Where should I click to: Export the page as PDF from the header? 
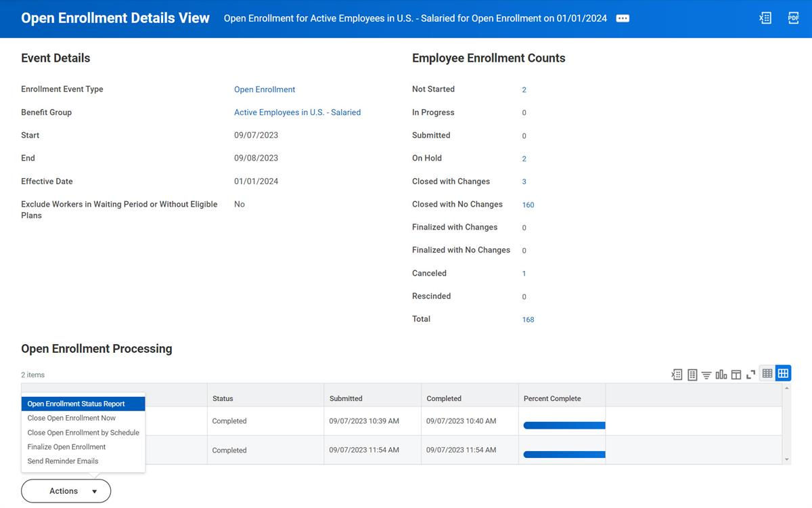pyautogui.click(x=794, y=18)
